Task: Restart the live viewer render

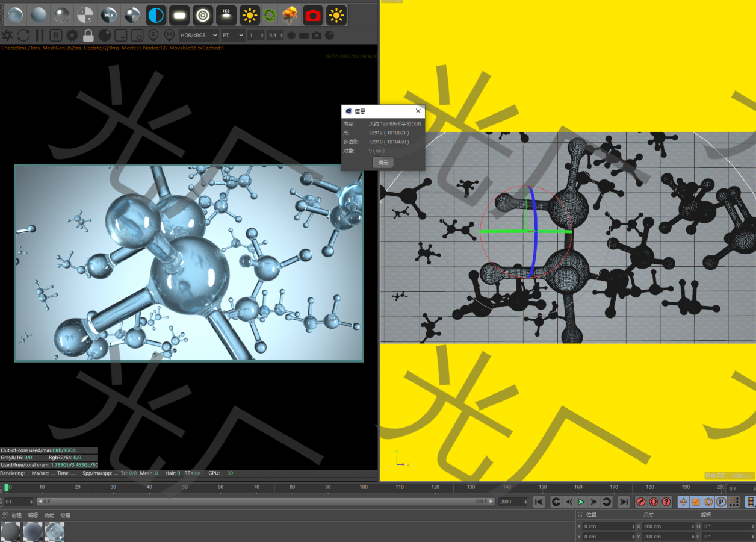Action: [x=23, y=36]
